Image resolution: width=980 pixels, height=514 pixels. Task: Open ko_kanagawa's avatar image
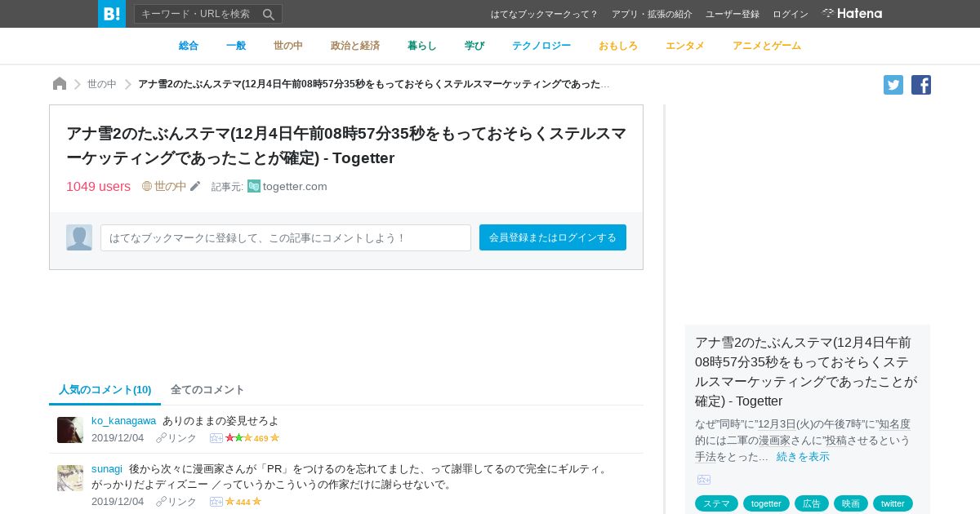(x=70, y=430)
